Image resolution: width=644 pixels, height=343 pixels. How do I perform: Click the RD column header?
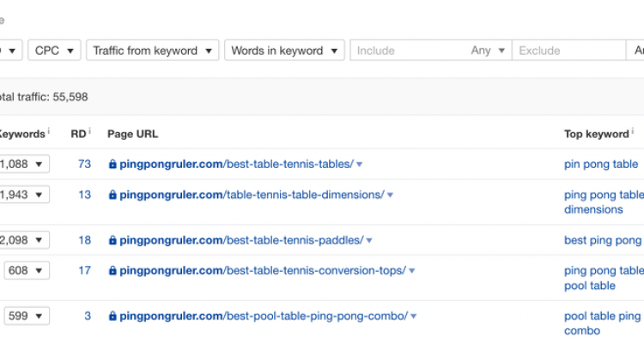coord(78,134)
